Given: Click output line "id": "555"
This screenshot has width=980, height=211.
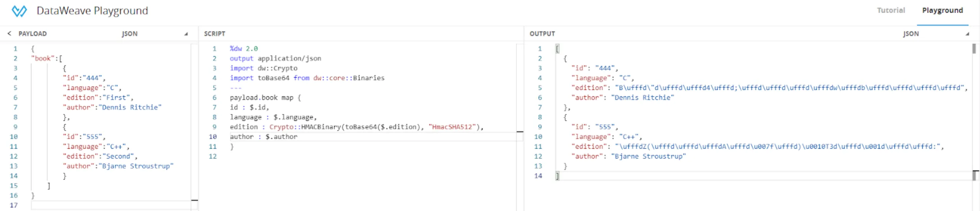Looking at the screenshot, I should click(595, 127).
